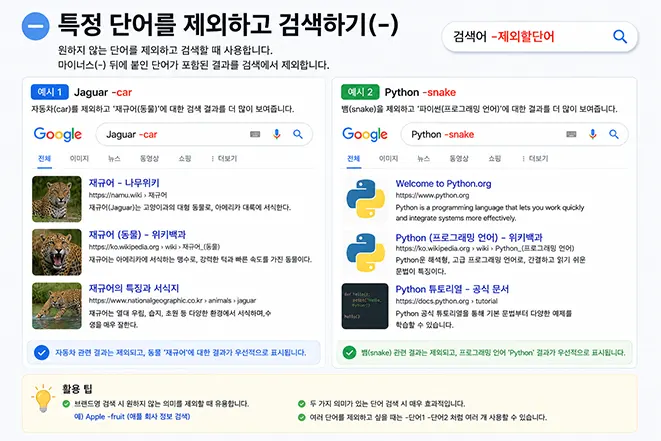Click the 예) Apple -fruit example text
This screenshot has width=661, height=441.
pos(132,417)
